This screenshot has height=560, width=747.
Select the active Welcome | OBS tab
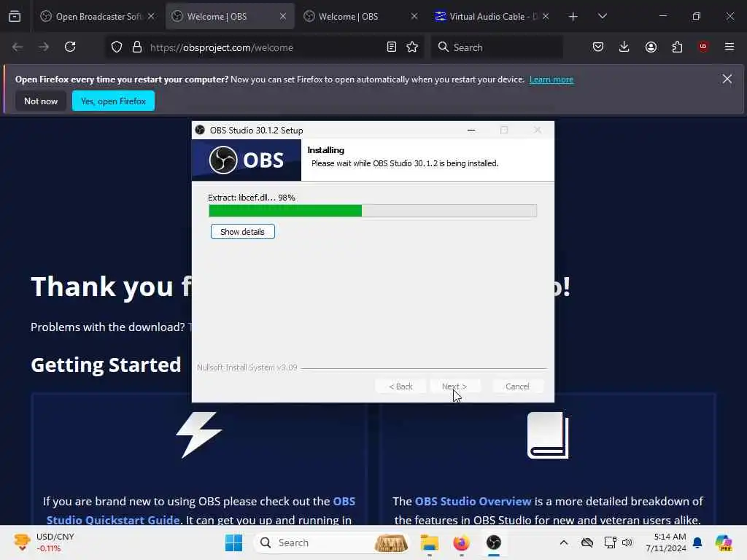tap(230, 16)
